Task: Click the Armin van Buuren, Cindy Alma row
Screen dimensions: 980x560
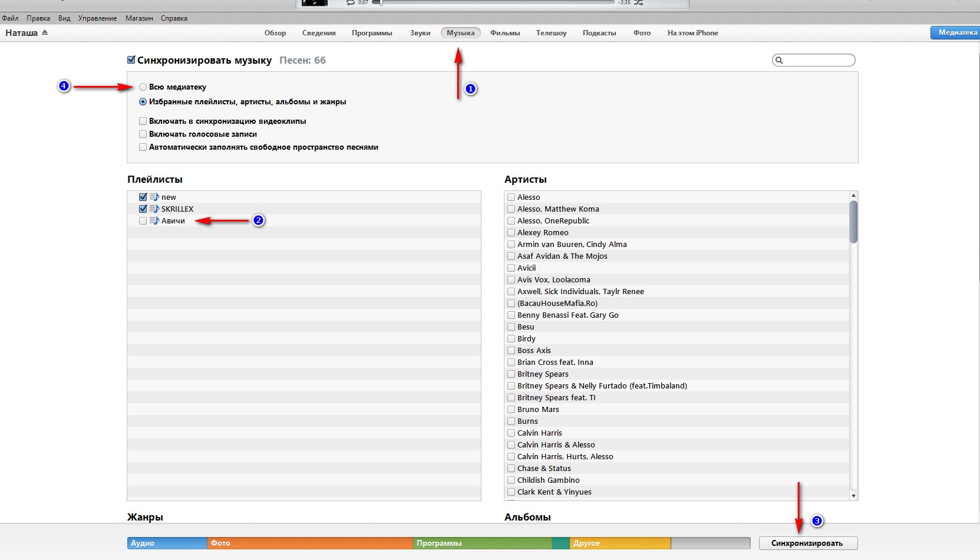Action: pyautogui.click(x=677, y=244)
